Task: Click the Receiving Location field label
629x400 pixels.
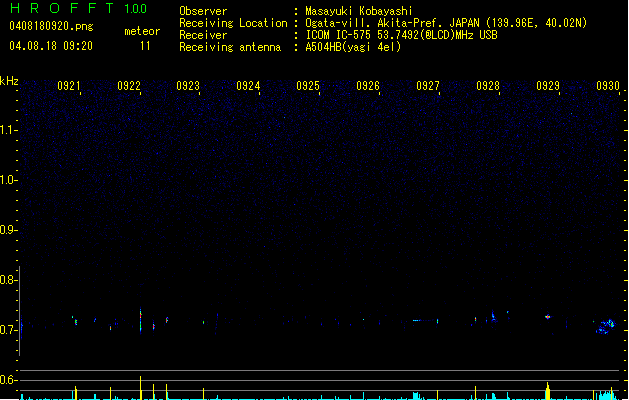Action: click(233, 23)
